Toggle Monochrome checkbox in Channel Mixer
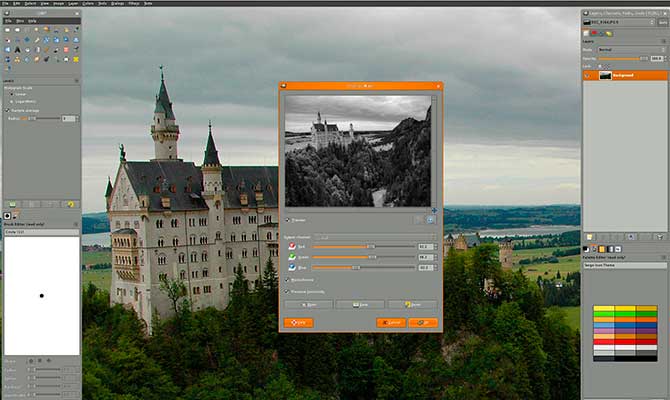The height and width of the screenshot is (400, 670). click(x=287, y=280)
